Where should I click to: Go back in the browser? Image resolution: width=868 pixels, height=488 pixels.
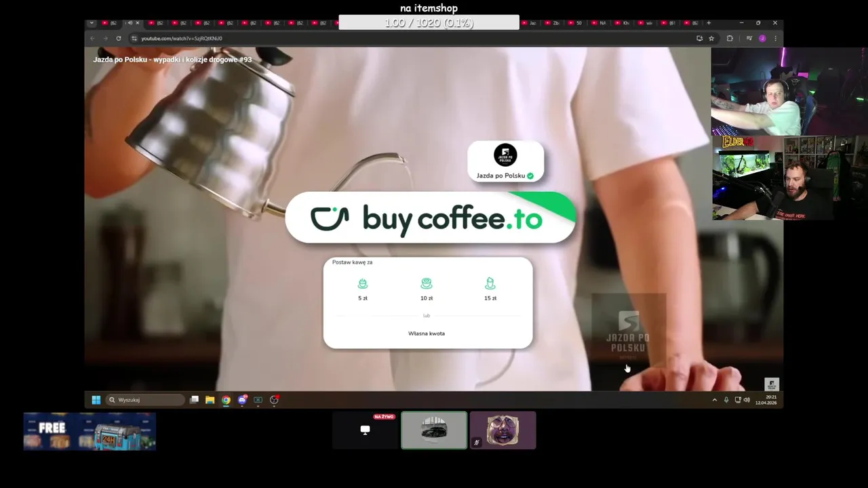coord(93,39)
